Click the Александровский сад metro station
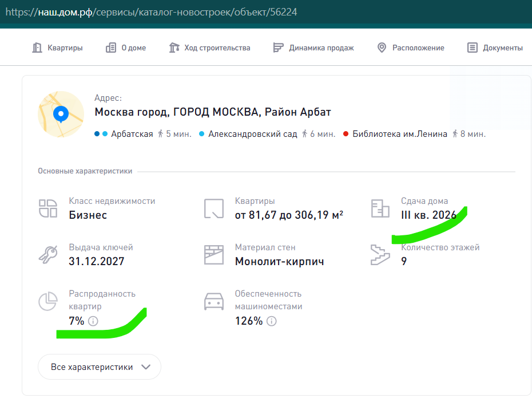Screen dimensions: 532x398 (x=252, y=134)
